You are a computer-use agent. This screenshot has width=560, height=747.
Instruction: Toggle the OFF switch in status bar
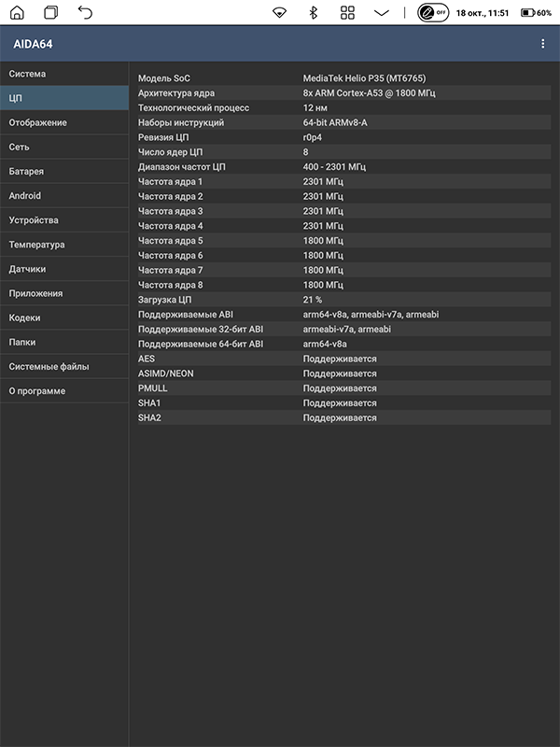pos(433,12)
